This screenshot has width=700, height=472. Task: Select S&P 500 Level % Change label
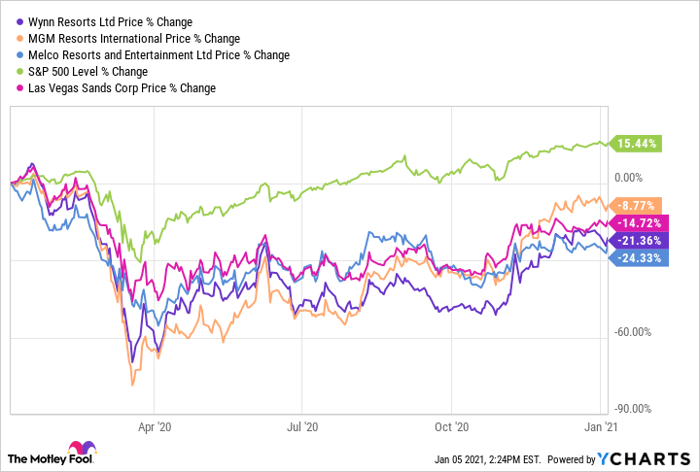(x=86, y=72)
